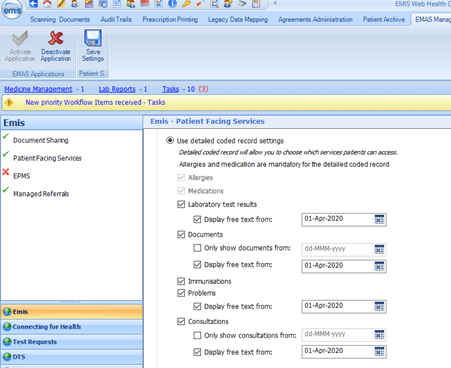Open the Audit Trails tab
451x368 pixels.
pyautogui.click(x=116, y=20)
